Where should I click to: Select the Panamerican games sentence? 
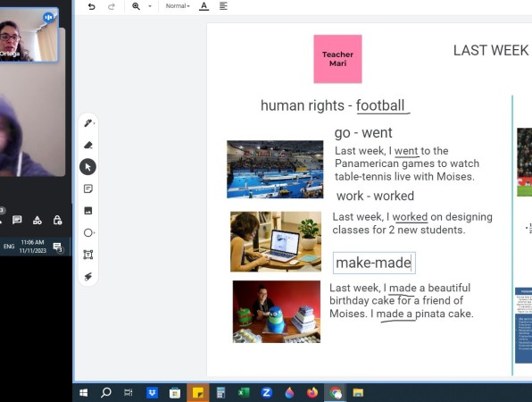(x=407, y=163)
